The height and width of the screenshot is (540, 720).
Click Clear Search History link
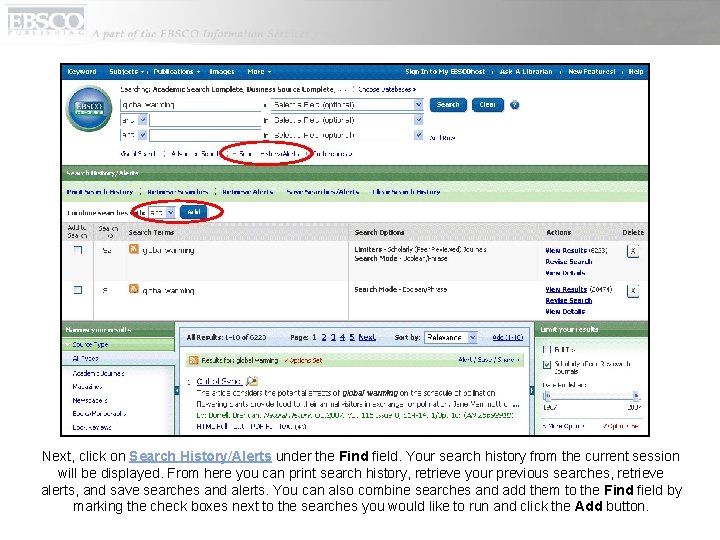406,192
